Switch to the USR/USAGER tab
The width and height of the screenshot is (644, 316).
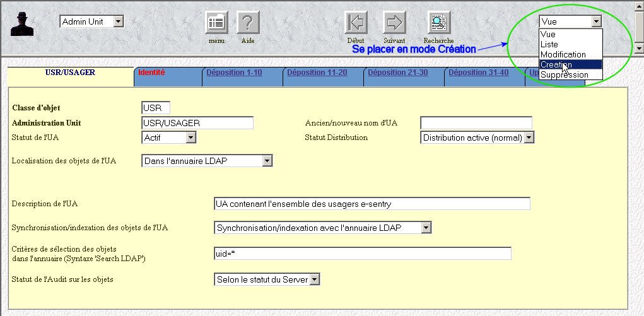(x=70, y=76)
